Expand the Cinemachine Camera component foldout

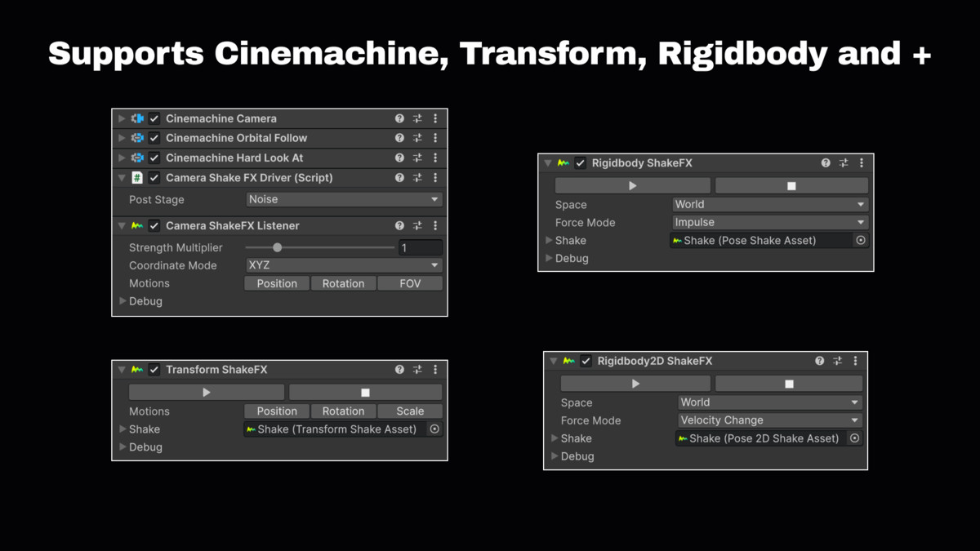(122, 118)
